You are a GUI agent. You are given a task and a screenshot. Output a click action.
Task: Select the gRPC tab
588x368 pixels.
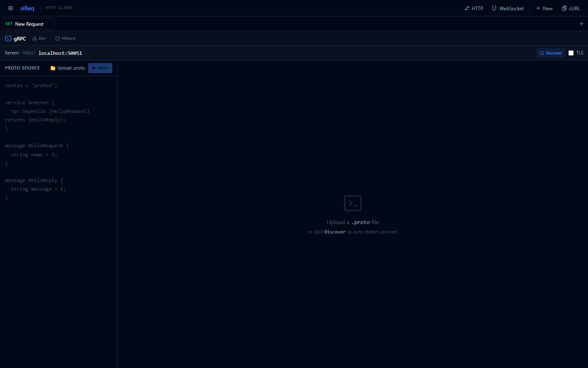point(16,38)
